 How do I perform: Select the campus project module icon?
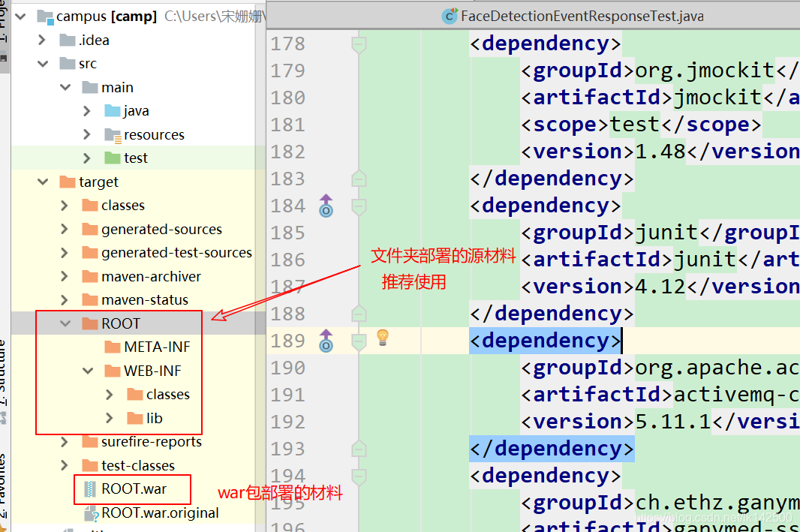[46, 17]
